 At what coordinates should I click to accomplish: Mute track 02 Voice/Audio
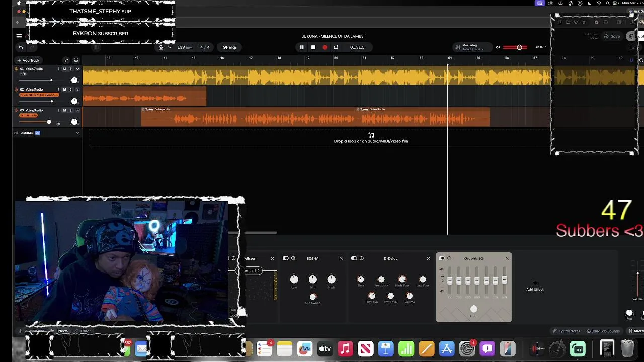point(64,89)
